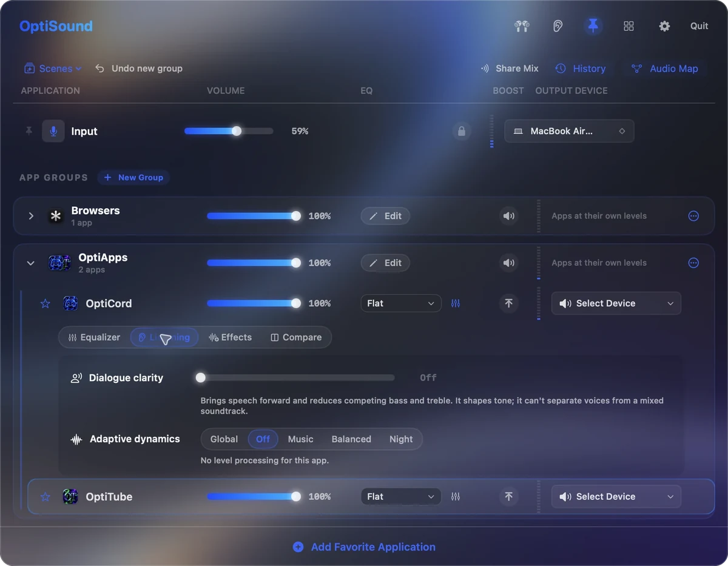Open the Scenes dropdown

point(53,69)
